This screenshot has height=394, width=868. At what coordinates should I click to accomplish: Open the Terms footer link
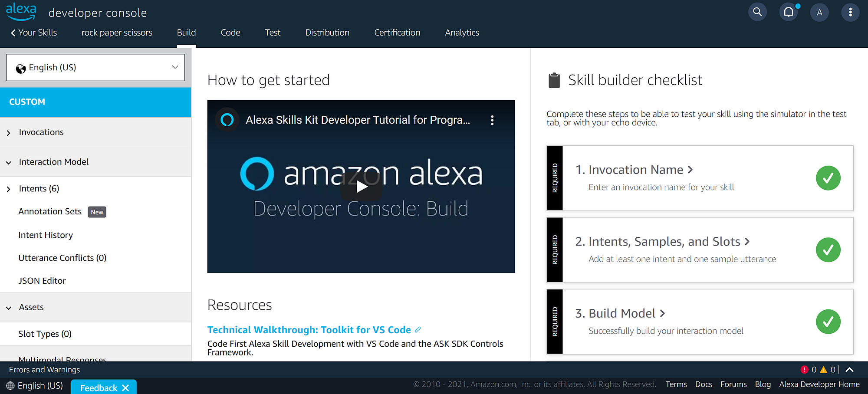click(x=676, y=384)
